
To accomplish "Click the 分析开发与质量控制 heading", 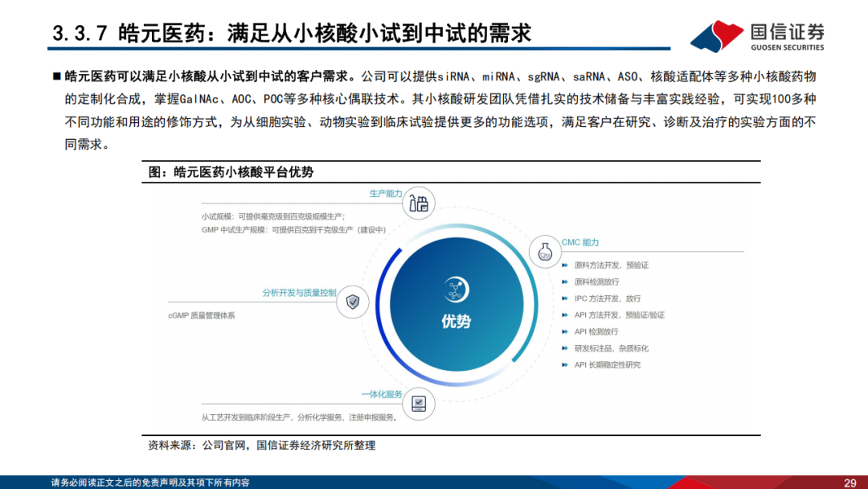I will coord(299,293).
